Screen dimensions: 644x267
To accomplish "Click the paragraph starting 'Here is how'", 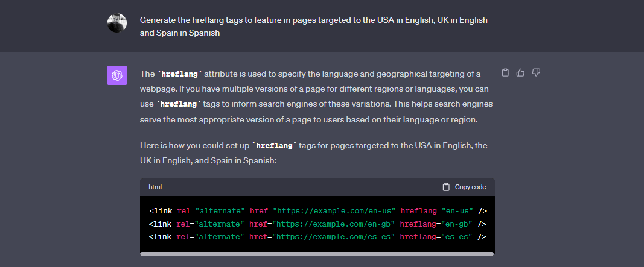I will click(314, 153).
